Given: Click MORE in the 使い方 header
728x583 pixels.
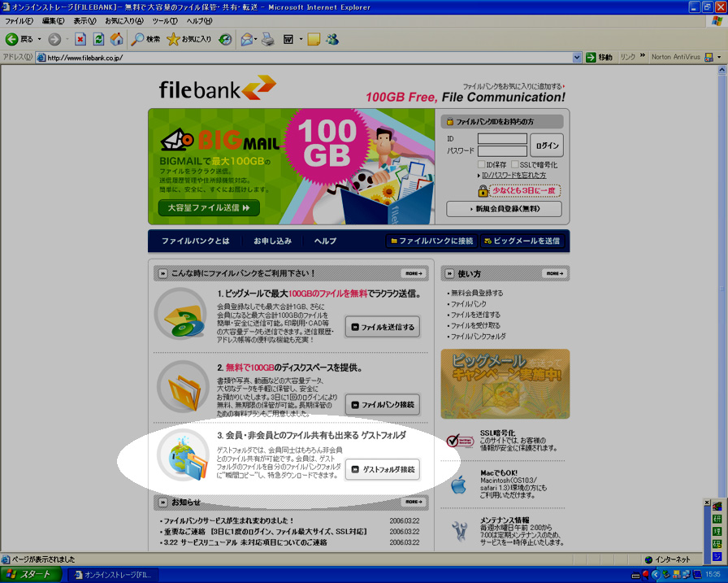Looking at the screenshot, I should click(x=555, y=274).
